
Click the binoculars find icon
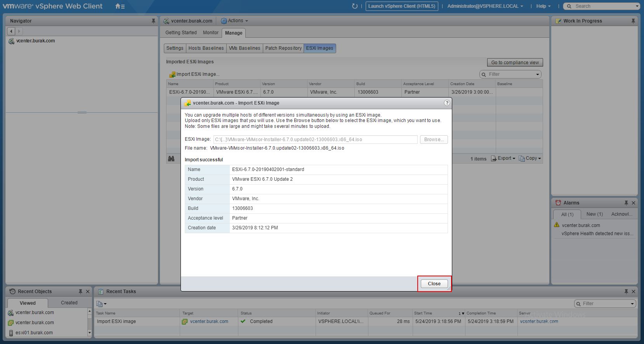point(171,159)
